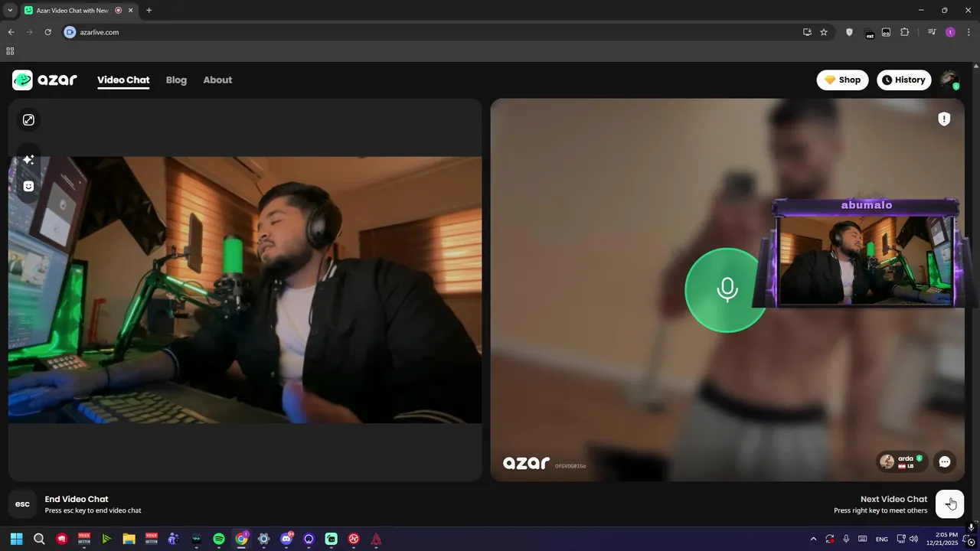Open Discord from the taskbar
This screenshot has height=551, width=980.
point(286,539)
